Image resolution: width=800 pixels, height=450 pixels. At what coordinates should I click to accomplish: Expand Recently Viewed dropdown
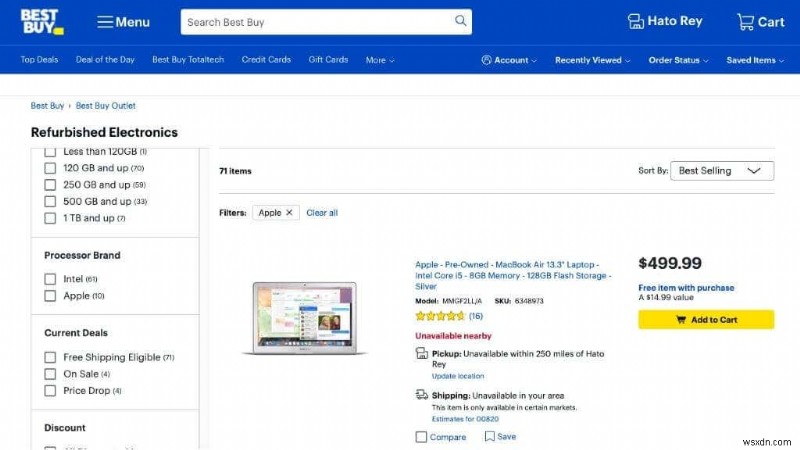tap(593, 60)
